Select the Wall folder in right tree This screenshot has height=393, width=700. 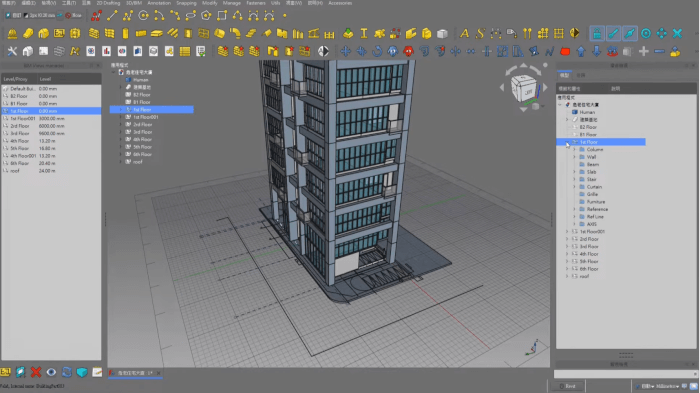coord(591,157)
